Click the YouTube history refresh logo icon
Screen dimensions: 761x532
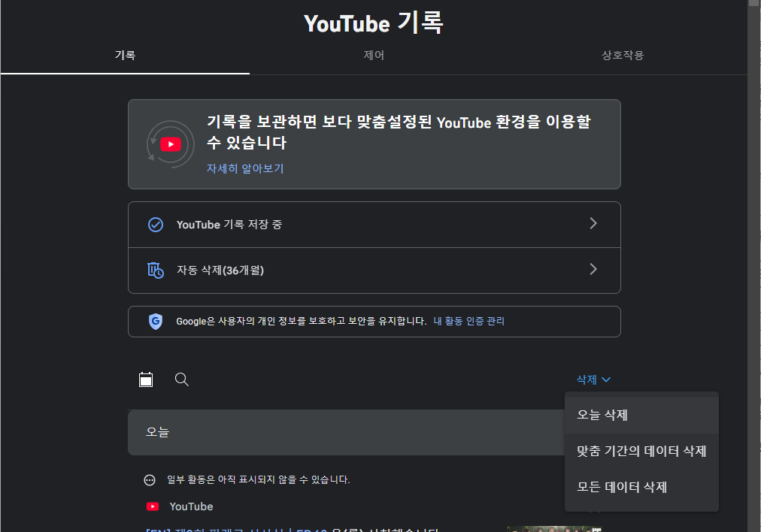[x=171, y=144]
